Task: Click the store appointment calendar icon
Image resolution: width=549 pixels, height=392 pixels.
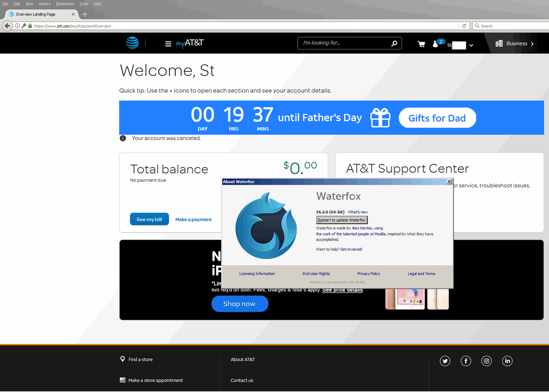Action: tap(123, 380)
